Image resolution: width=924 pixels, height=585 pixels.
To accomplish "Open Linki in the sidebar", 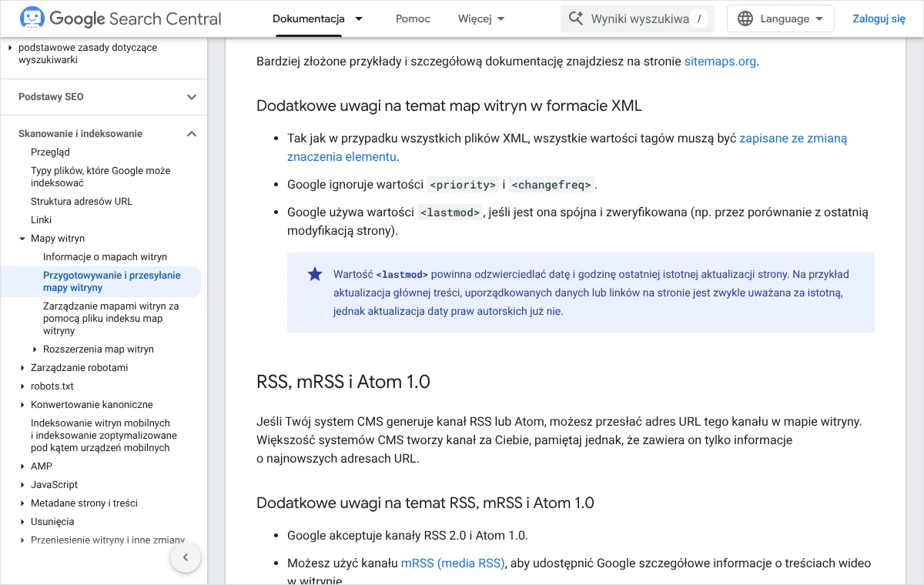I will (x=42, y=220).
